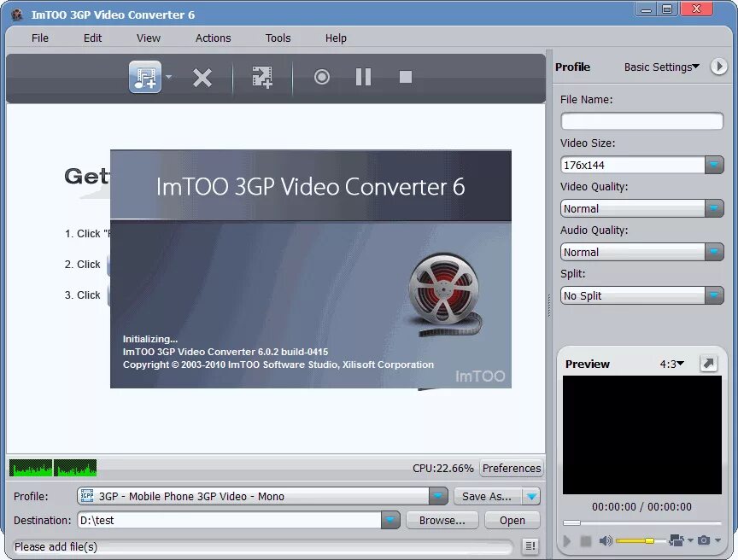This screenshot has height=560, width=738.
Task: Play the video in the Preview panel
Action: coord(568,540)
